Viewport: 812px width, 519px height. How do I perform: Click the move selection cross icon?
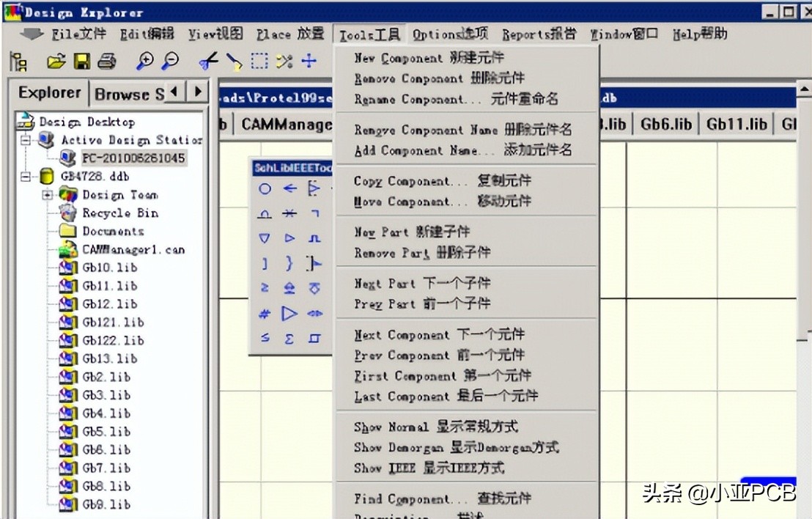(x=309, y=61)
